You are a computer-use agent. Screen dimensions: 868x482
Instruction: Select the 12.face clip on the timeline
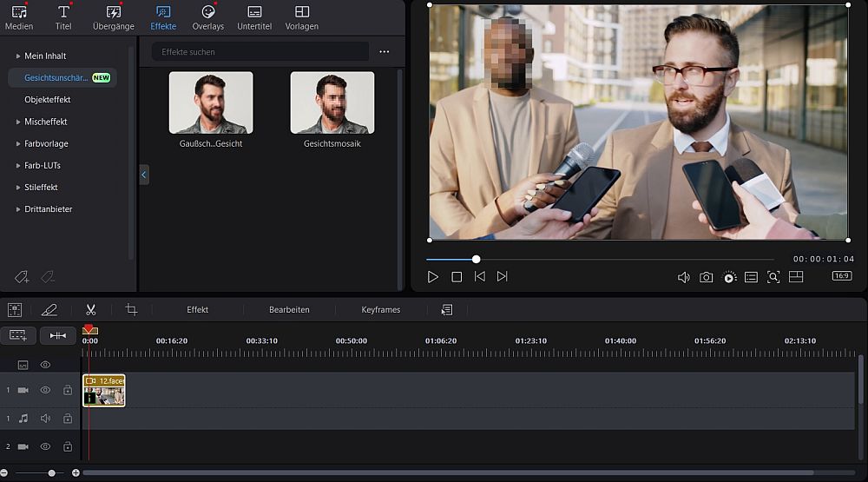click(x=104, y=391)
